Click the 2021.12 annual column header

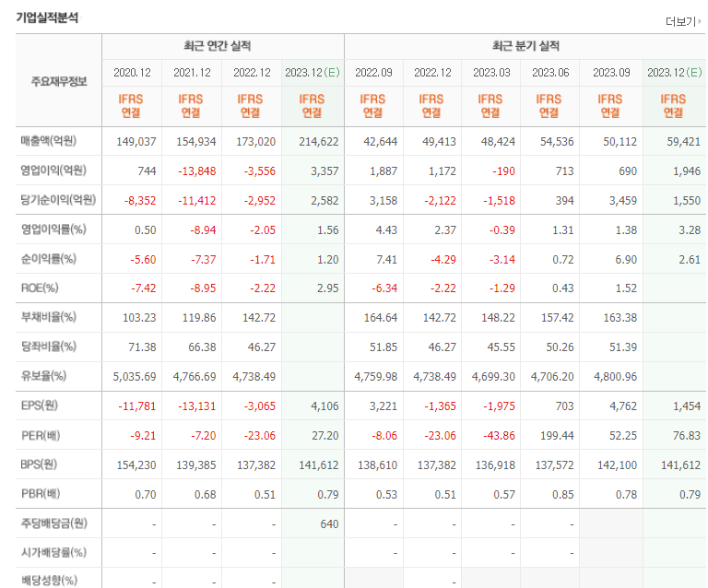click(x=192, y=73)
